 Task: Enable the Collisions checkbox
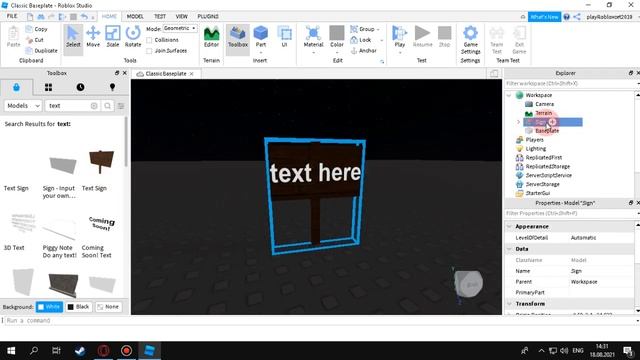point(149,40)
